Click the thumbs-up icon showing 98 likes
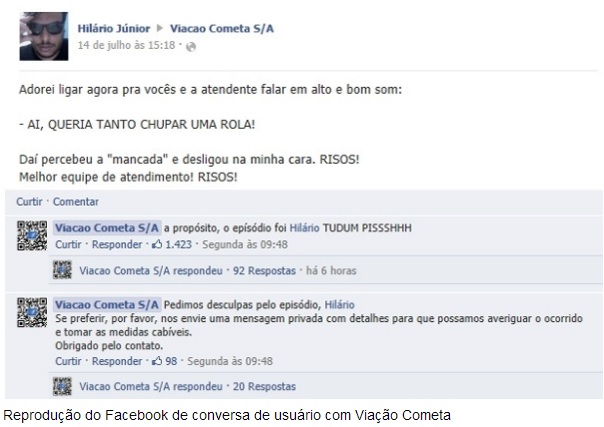The image size is (604, 427). 157,361
